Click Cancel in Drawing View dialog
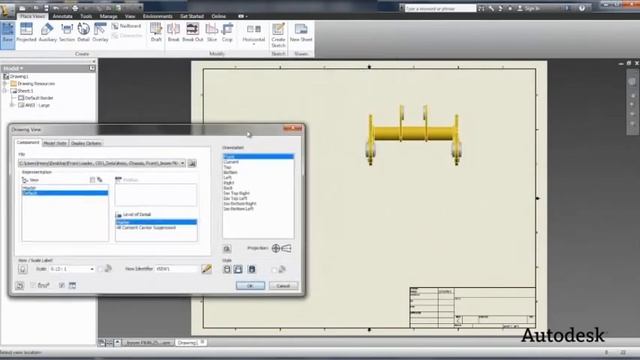 283,286
